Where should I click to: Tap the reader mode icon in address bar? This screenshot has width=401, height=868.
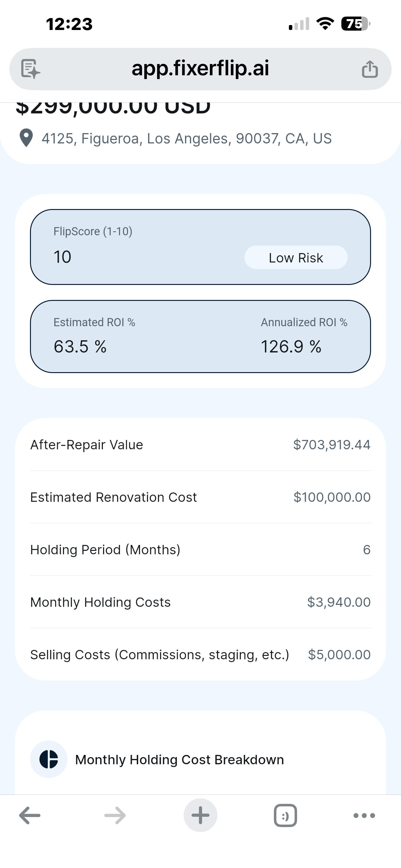pos(30,69)
